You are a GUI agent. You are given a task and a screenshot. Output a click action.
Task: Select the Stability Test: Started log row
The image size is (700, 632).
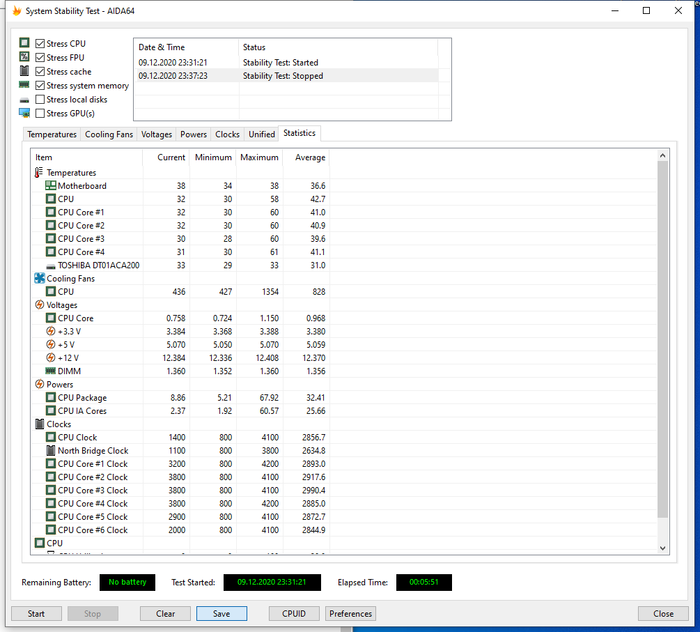(286, 62)
